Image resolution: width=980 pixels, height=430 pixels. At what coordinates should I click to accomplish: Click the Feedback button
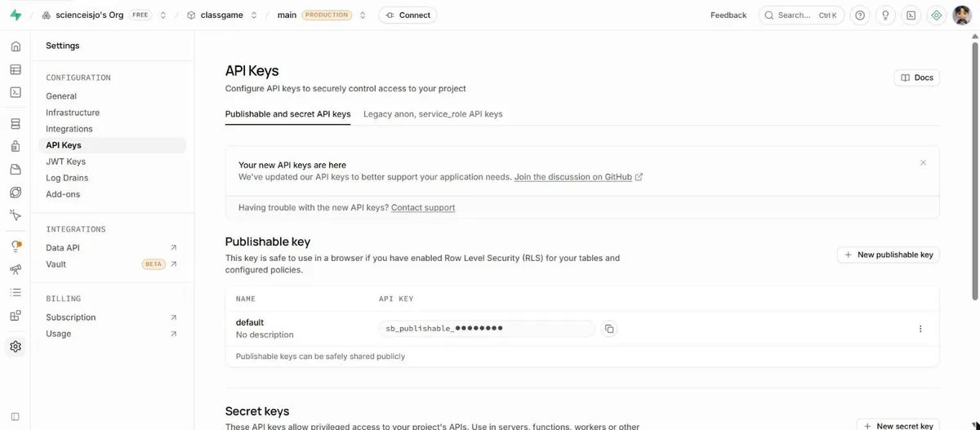click(x=728, y=15)
